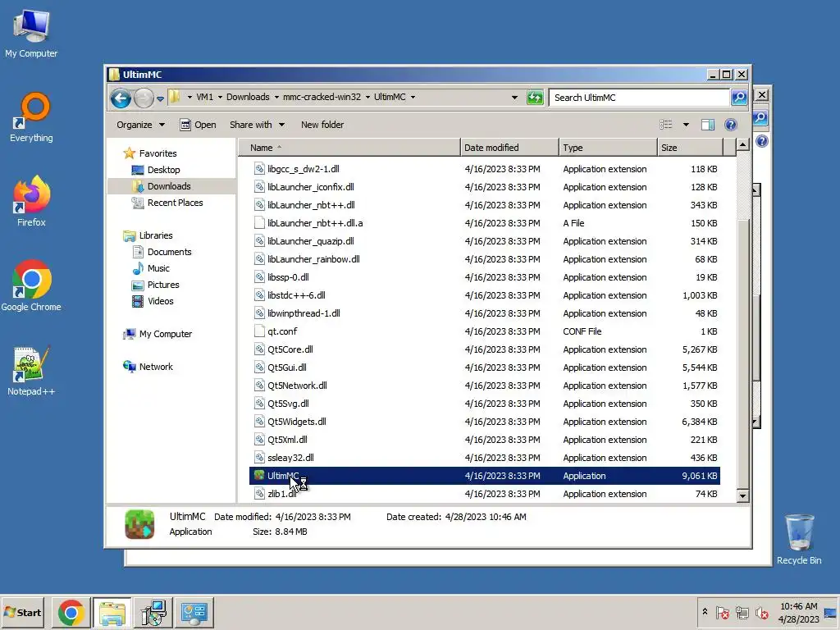Screen dimensions: 840x630
Task: Navigate to mmc-cracked-win32 in breadcrumb
Action: coord(322,97)
